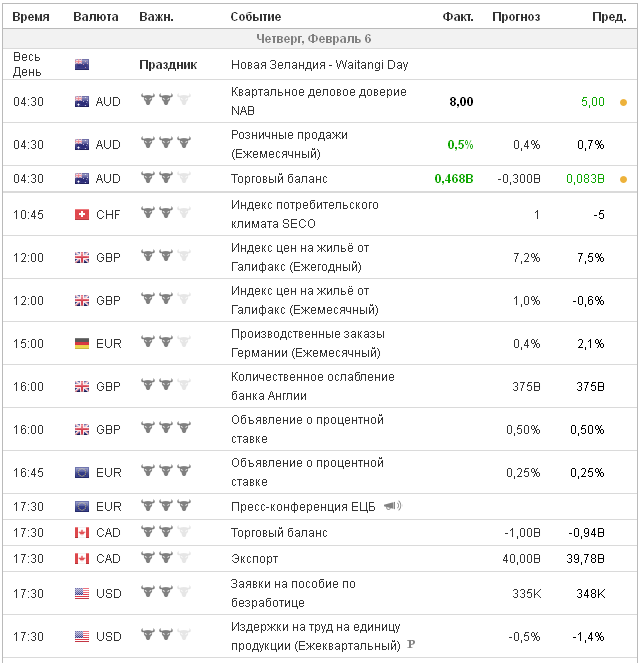Click the bull importance icons for Розничные продажи

(166, 144)
